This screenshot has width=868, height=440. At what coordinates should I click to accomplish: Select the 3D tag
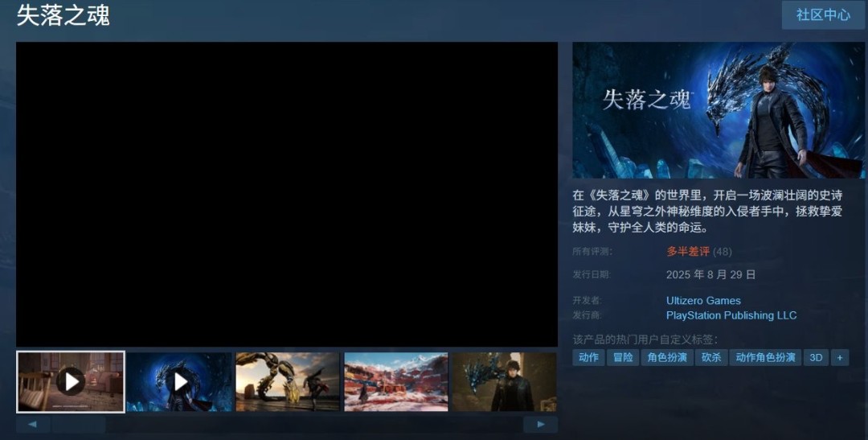(x=816, y=357)
